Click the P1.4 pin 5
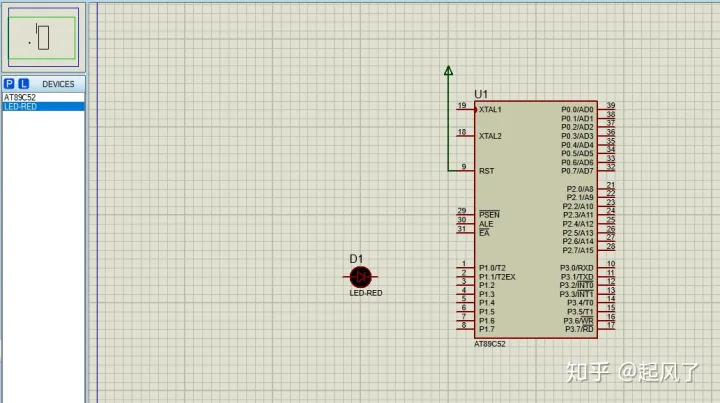Viewport: 720px width, 403px height. (465, 302)
